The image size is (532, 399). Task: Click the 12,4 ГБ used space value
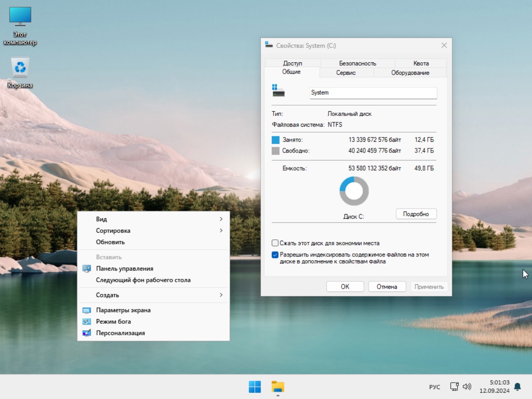pyautogui.click(x=424, y=140)
